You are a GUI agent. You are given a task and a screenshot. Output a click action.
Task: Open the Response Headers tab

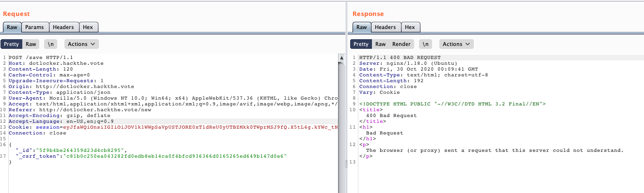pos(386,27)
